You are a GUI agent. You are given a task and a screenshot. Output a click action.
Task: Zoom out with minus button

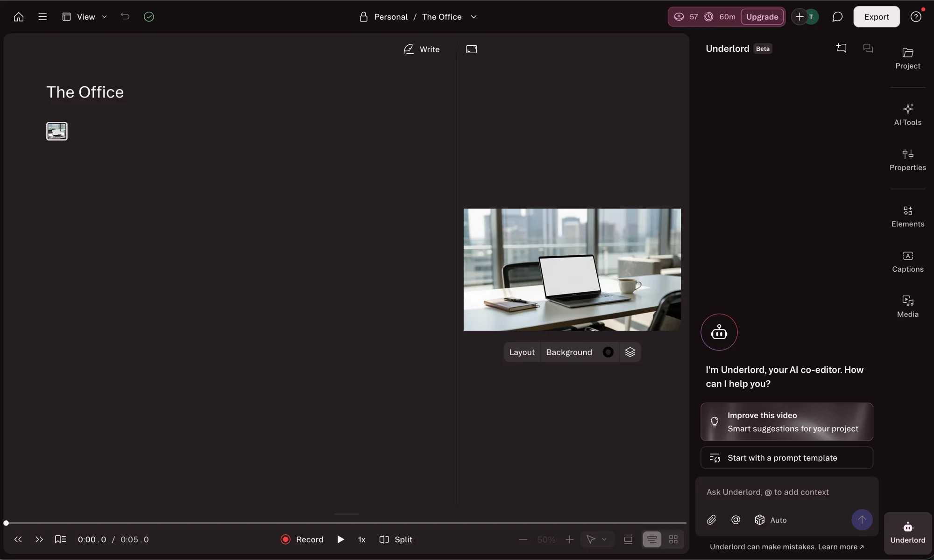click(x=523, y=539)
